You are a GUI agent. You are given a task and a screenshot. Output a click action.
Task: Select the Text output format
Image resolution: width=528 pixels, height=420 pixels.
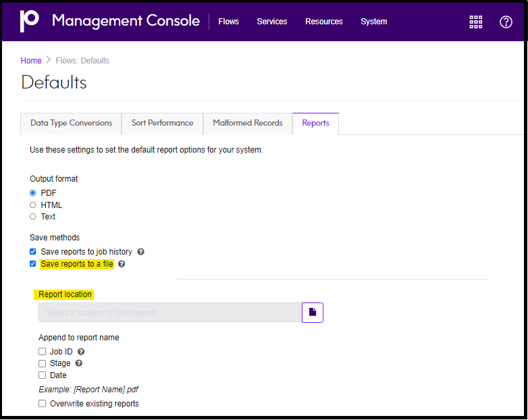pos(33,217)
